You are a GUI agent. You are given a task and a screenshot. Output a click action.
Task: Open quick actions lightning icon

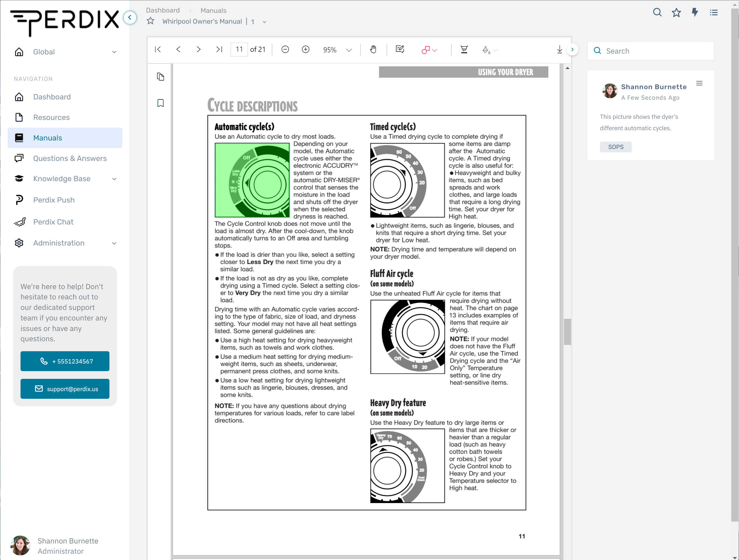click(x=695, y=12)
